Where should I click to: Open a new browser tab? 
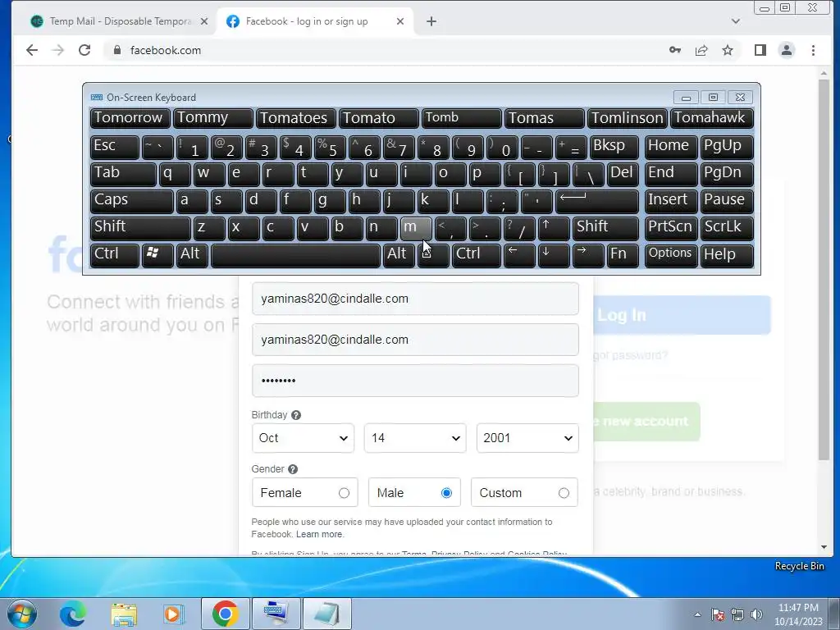[x=431, y=21]
